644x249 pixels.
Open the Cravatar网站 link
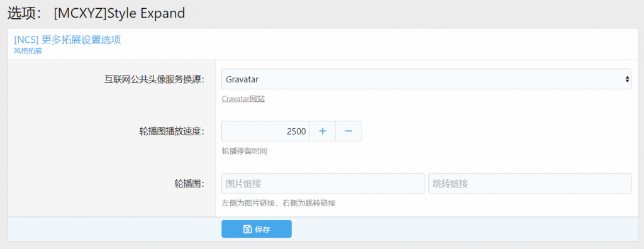click(243, 99)
